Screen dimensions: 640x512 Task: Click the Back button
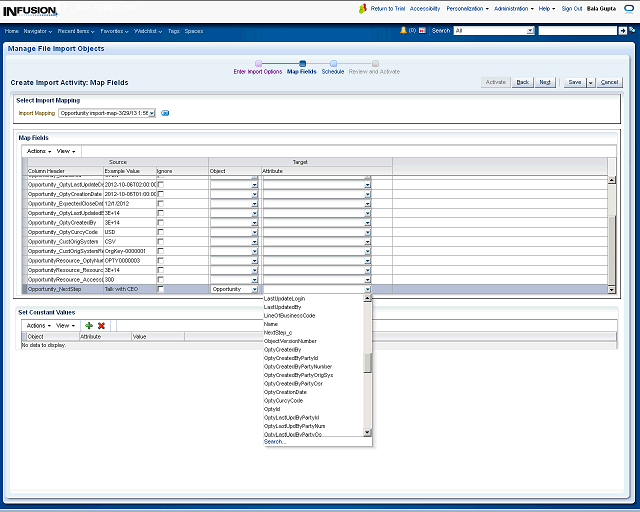(522, 82)
